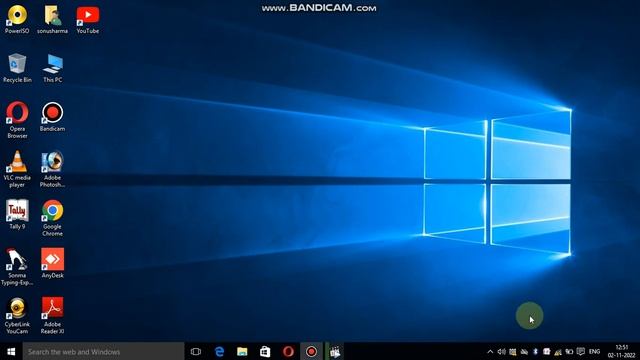Select Adobe Reader XI desktop shortcut

(52, 316)
